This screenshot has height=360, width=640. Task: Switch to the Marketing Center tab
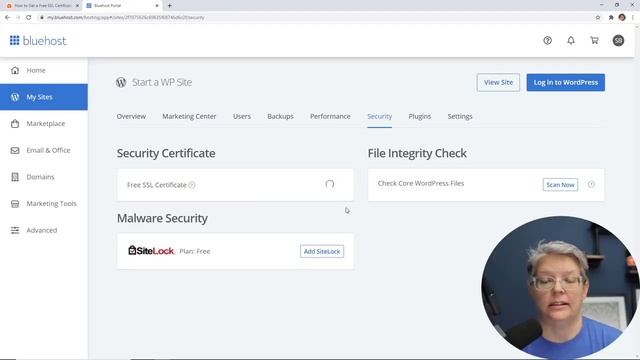[189, 116]
